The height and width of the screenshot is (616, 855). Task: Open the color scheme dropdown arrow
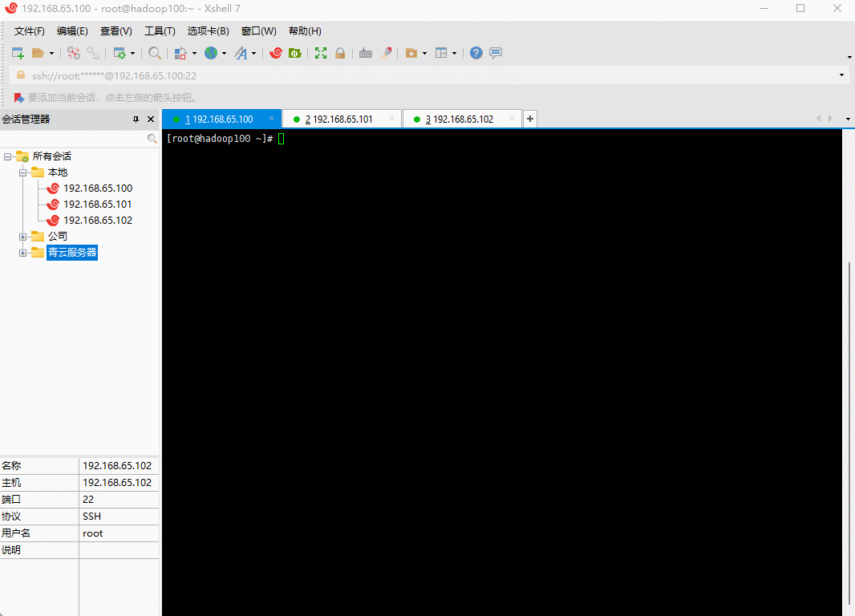(x=194, y=54)
